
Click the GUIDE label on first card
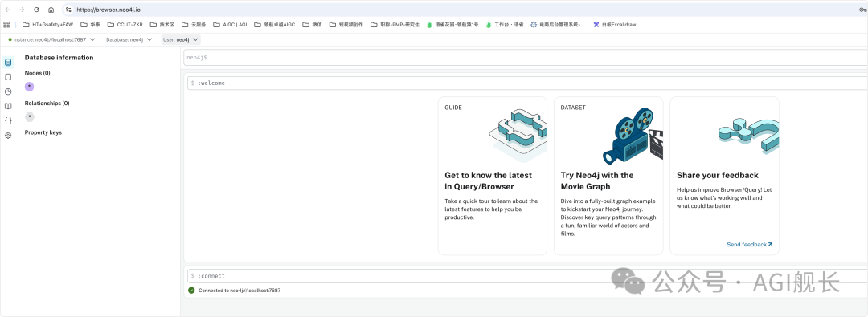453,108
